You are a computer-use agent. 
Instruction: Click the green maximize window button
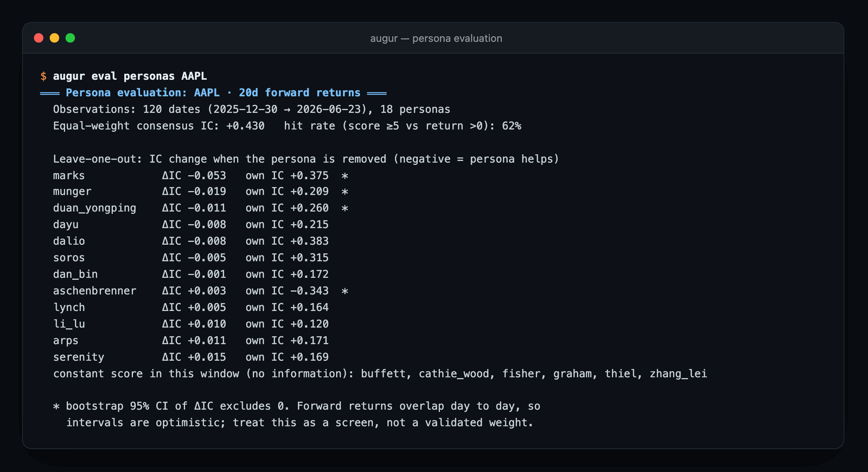(70, 38)
